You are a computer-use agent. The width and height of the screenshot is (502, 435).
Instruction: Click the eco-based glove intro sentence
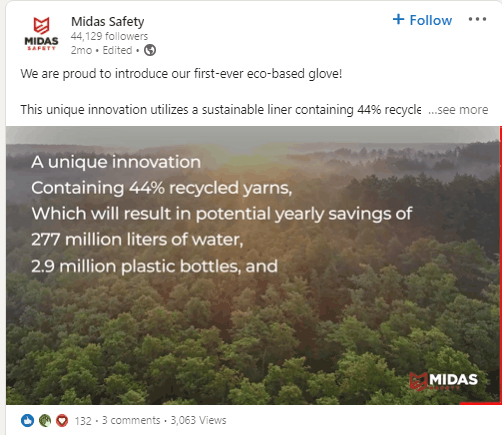pos(181,74)
